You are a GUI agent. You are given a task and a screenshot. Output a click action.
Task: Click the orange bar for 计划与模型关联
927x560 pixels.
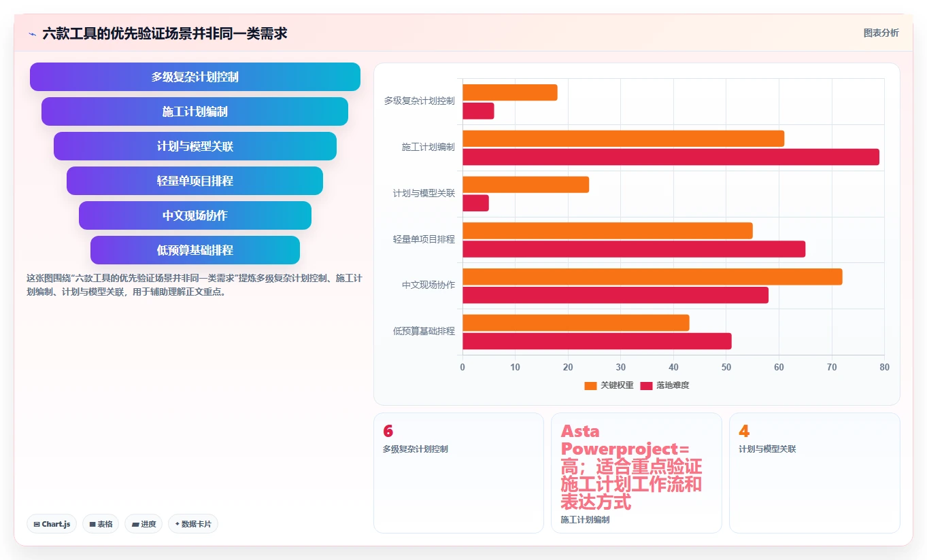[x=526, y=185]
